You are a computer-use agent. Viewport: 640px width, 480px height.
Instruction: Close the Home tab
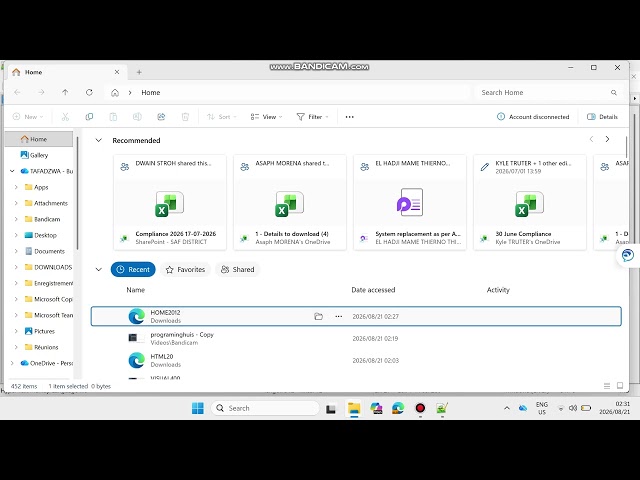117,72
